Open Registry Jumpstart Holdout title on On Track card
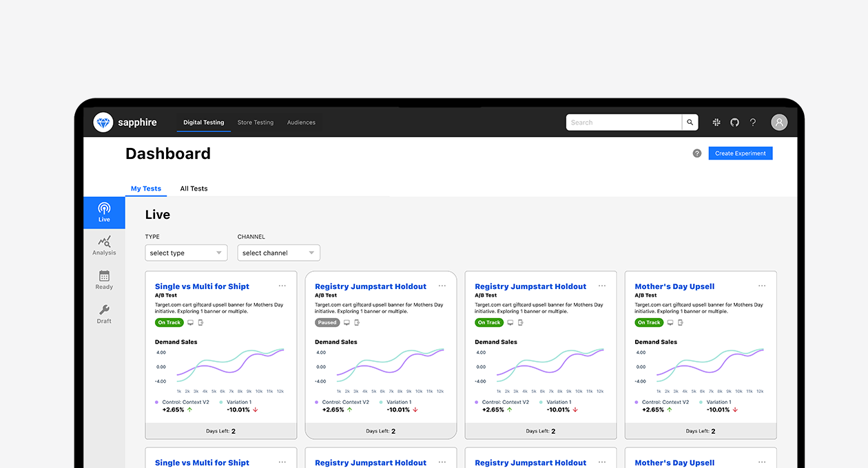The width and height of the screenshot is (868, 468). (530, 286)
